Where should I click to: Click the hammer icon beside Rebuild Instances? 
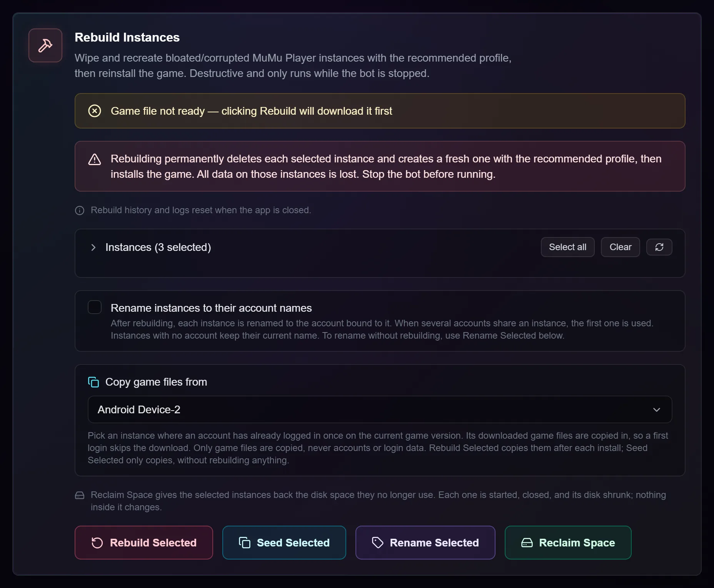(45, 45)
